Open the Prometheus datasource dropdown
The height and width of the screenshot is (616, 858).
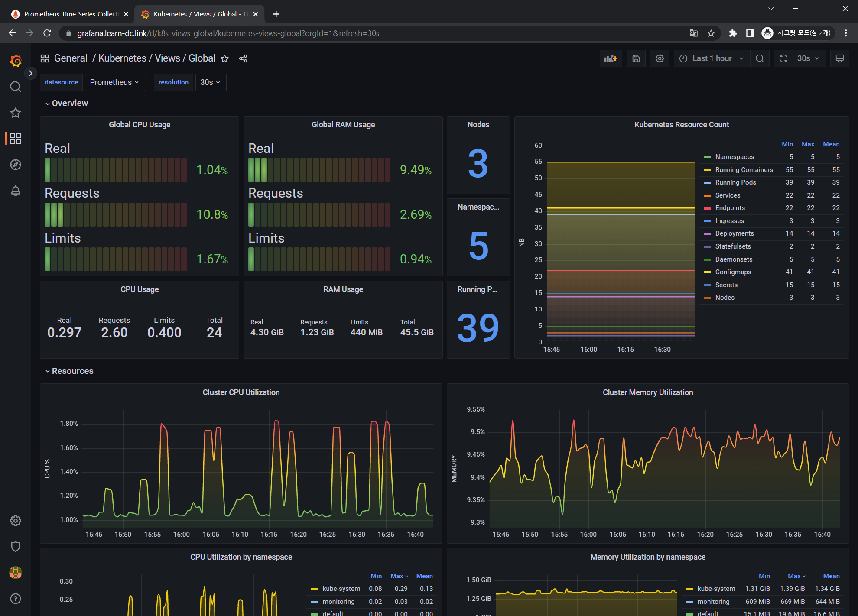coord(114,82)
